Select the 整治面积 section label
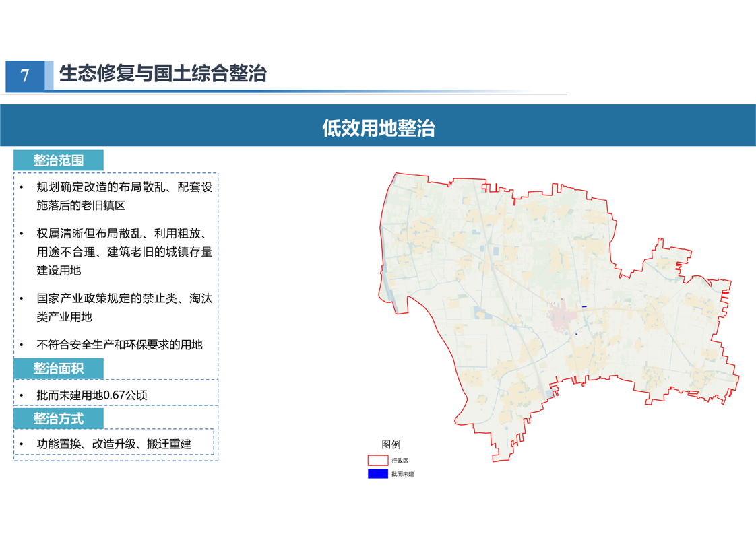Screen dimensions: 756x534 [59, 368]
